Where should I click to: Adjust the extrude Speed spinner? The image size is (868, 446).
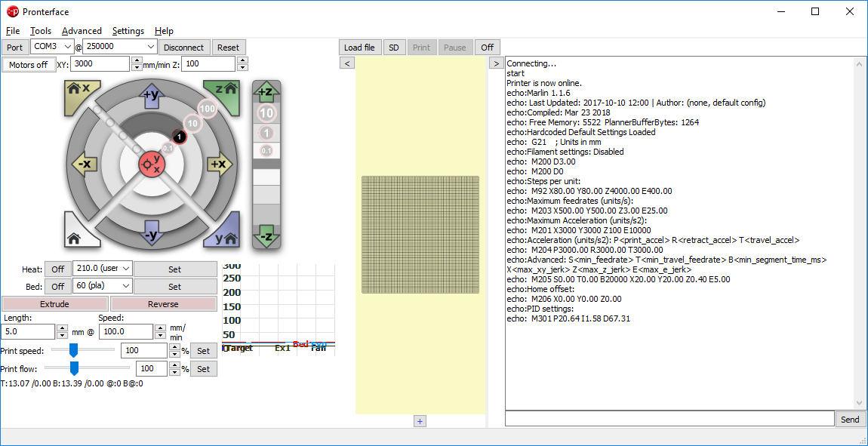[161, 331]
